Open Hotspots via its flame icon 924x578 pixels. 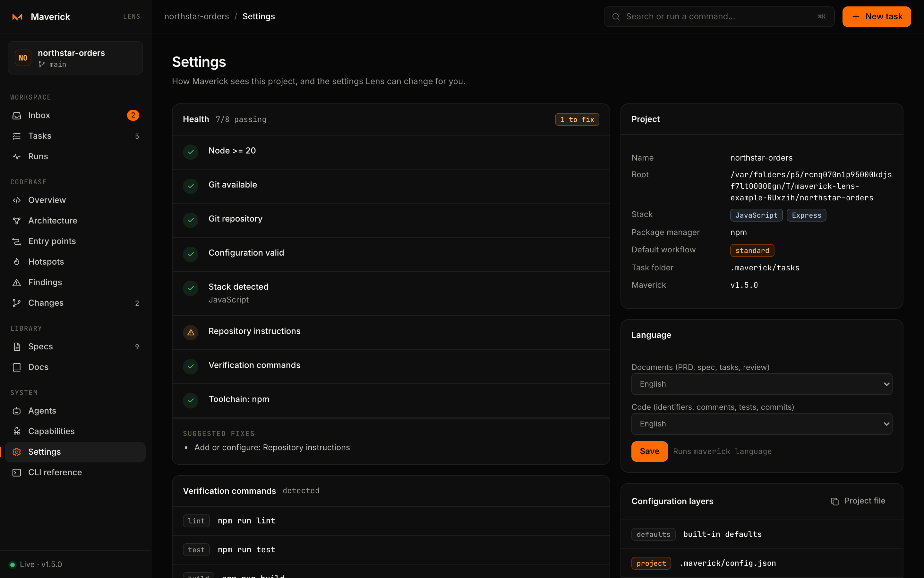(x=17, y=262)
